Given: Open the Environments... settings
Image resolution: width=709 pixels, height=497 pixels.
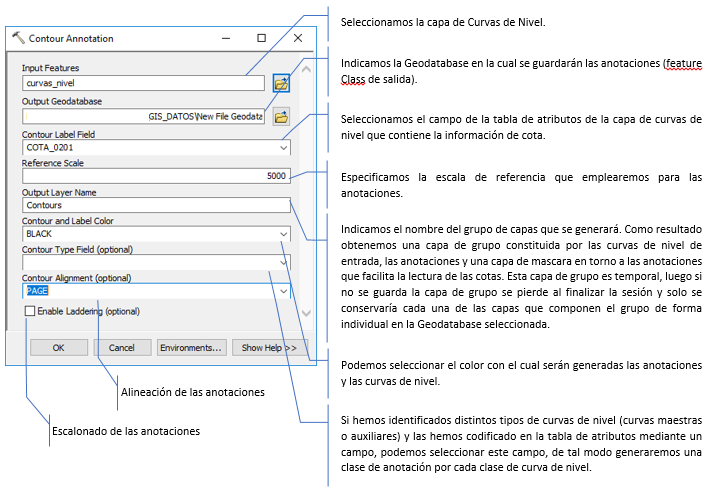Looking at the screenshot, I should tap(190, 348).
